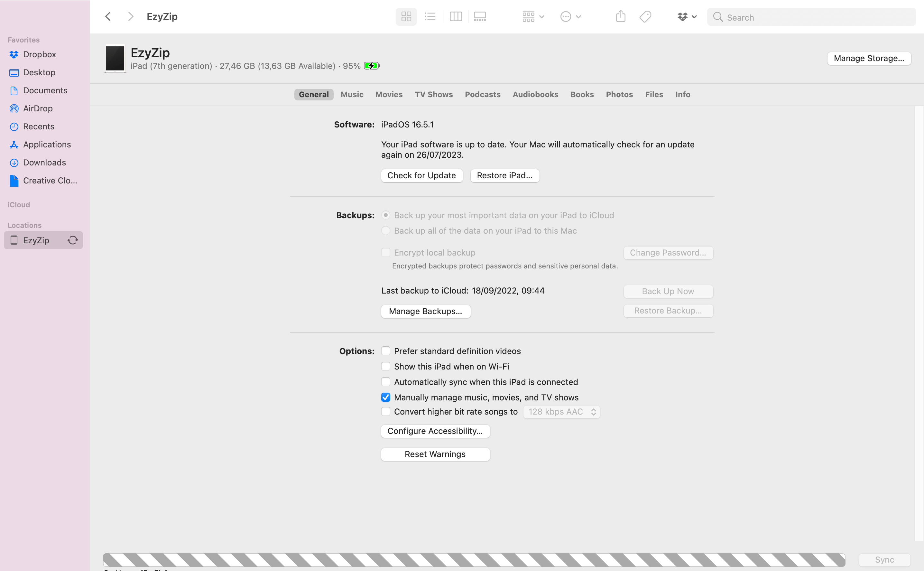This screenshot has height=571, width=924.
Task: Click the Tags icon
Action: tap(645, 17)
